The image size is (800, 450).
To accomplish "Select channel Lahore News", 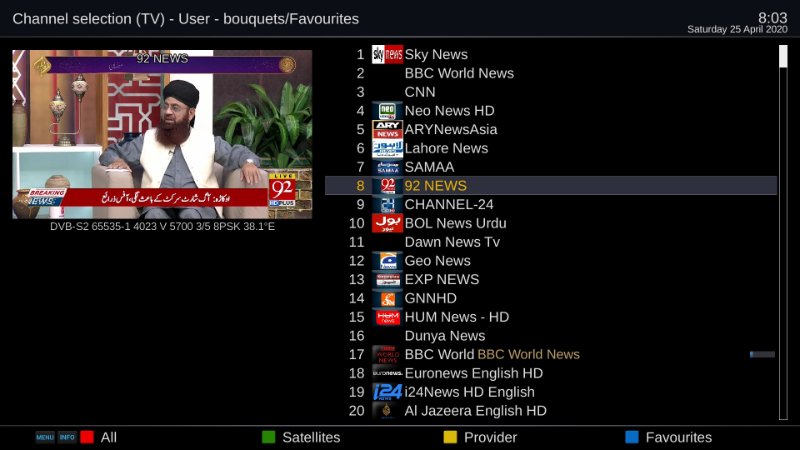I will (x=551, y=148).
